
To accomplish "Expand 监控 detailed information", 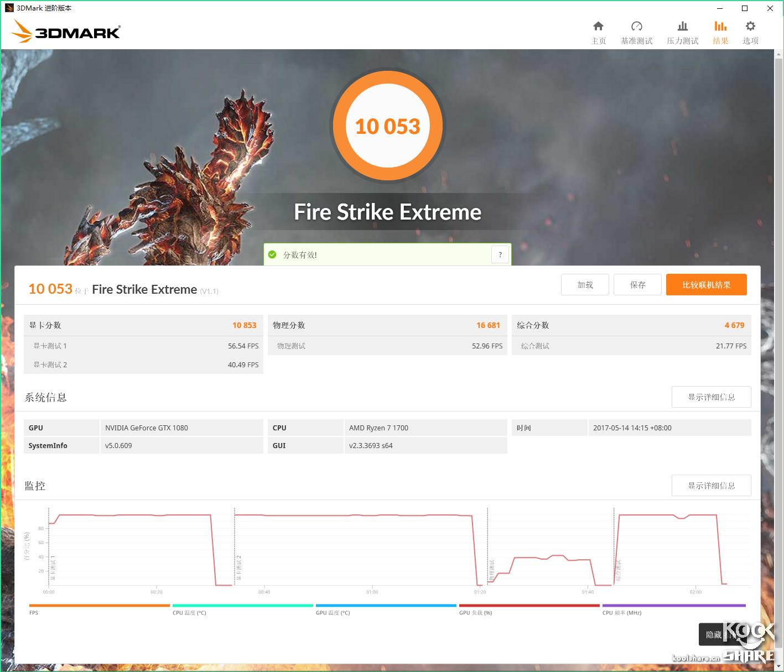I will (711, 485).
